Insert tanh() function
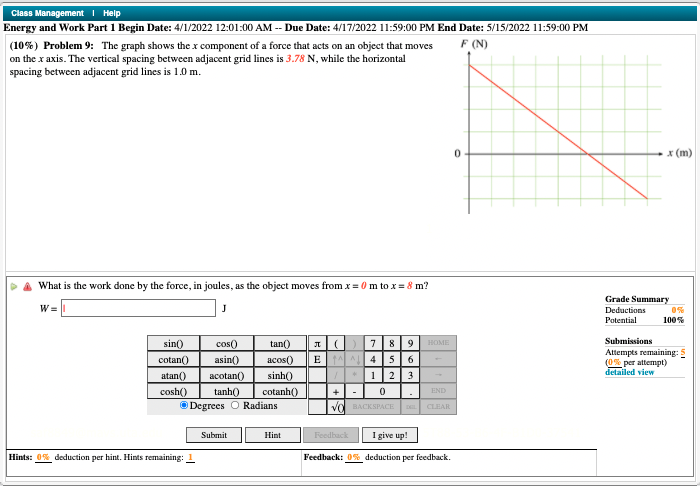 pos(227,391)
